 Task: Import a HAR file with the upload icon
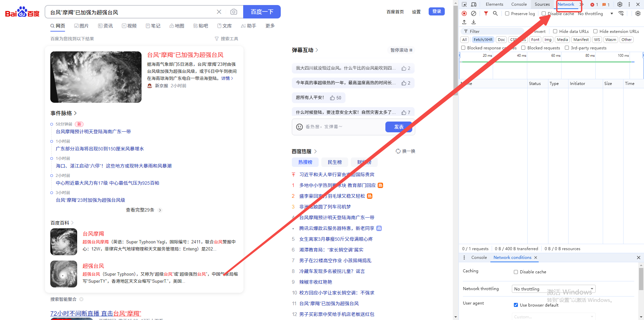pos(464,22)
